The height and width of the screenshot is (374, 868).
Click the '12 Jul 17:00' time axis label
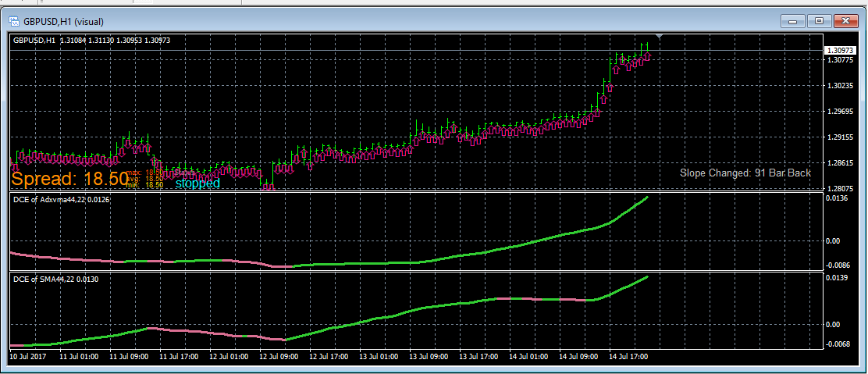point(329,357)
